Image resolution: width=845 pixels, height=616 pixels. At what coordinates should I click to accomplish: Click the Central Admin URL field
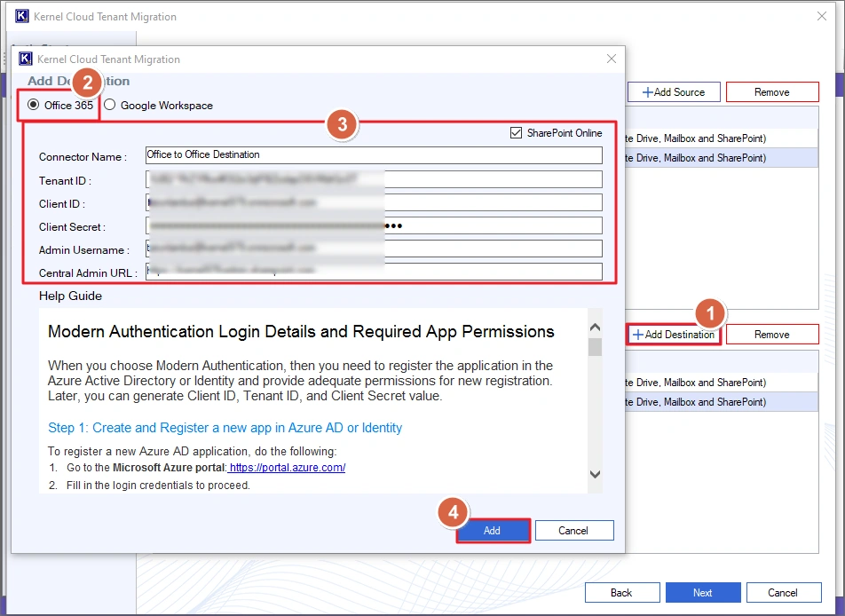point(374,272)
